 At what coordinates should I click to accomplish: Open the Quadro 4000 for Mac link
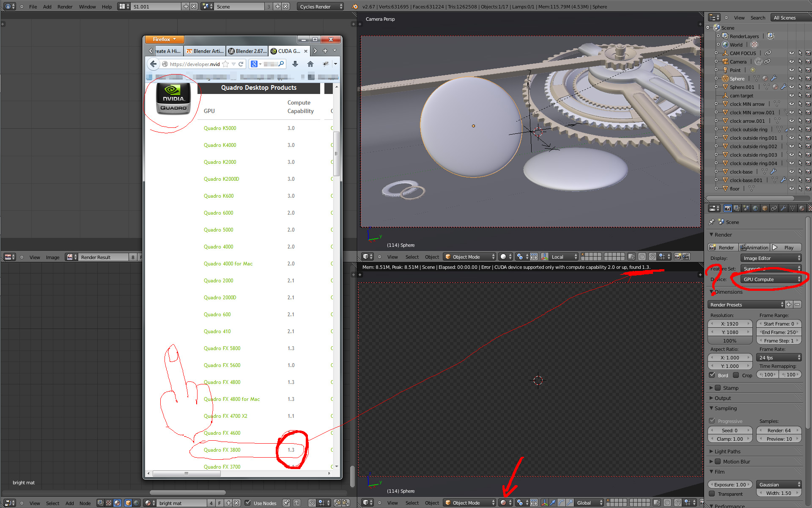[x=228, y=264]
